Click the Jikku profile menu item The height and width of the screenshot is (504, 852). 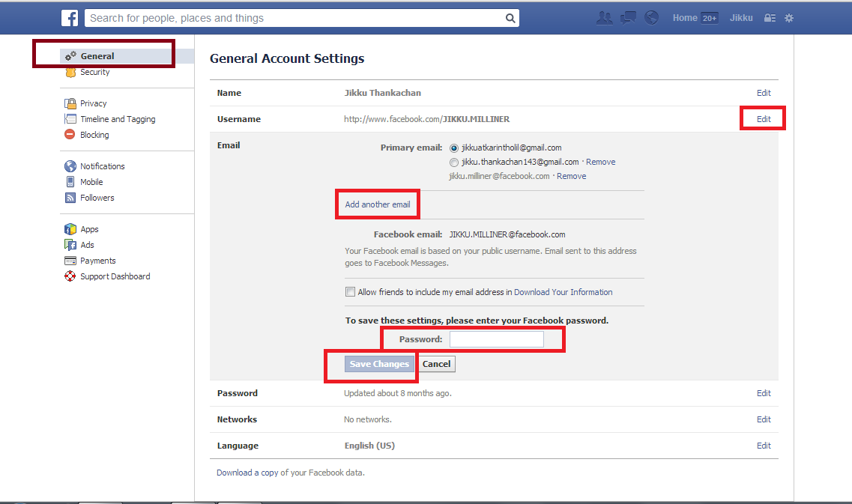click(740, 16)
